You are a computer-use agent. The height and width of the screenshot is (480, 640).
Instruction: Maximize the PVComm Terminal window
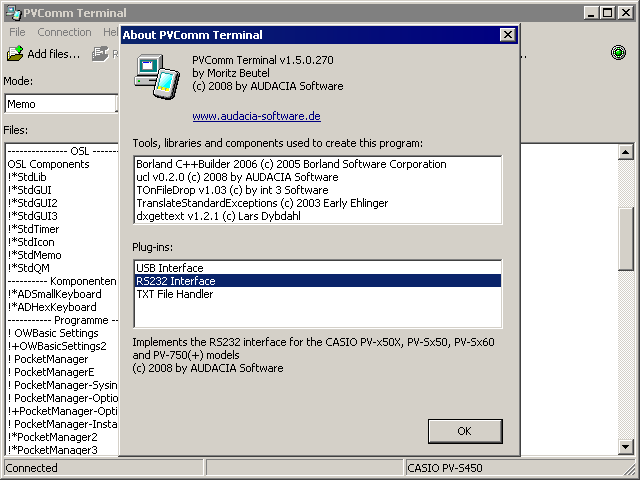coord(607,13)
